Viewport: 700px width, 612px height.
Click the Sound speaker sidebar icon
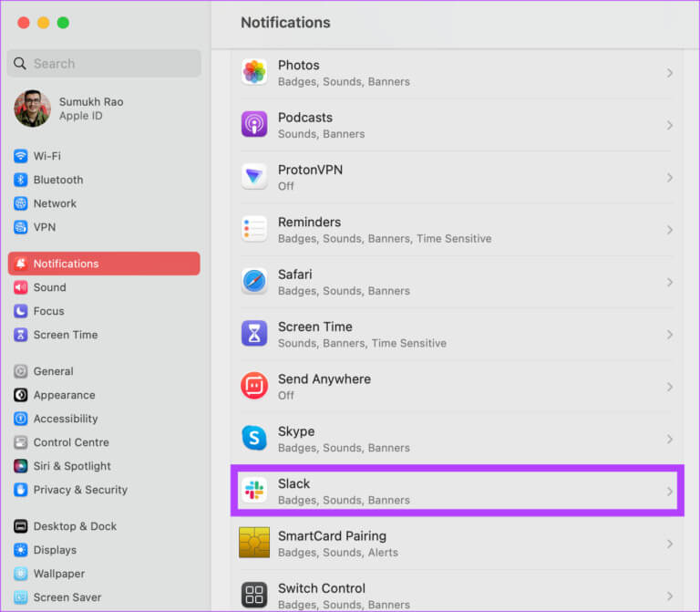21,287
